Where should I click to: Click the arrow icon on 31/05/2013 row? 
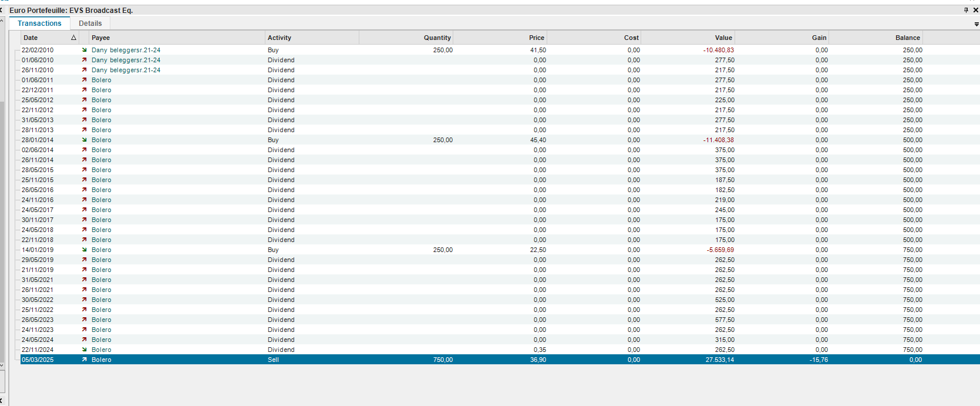85,120
